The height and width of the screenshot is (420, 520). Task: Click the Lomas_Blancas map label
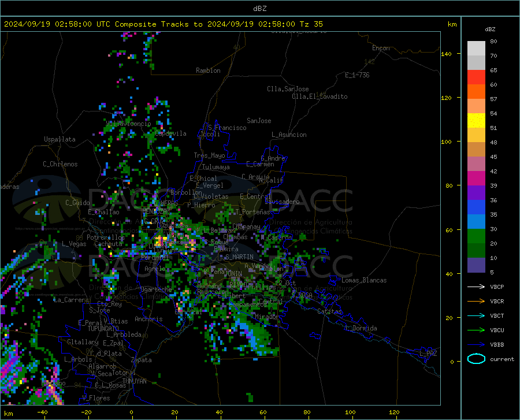pos(364,280)
